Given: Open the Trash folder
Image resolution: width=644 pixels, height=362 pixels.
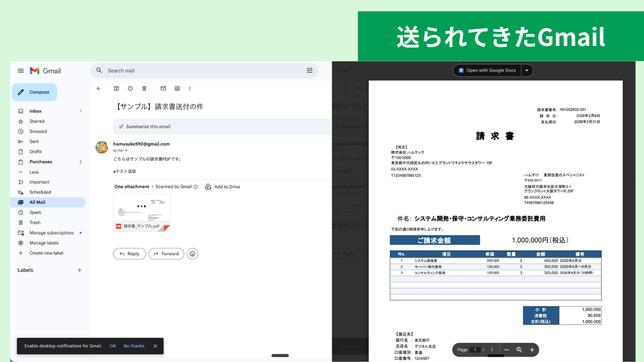Looking at the screenshot, I should [x=49, y=223].
